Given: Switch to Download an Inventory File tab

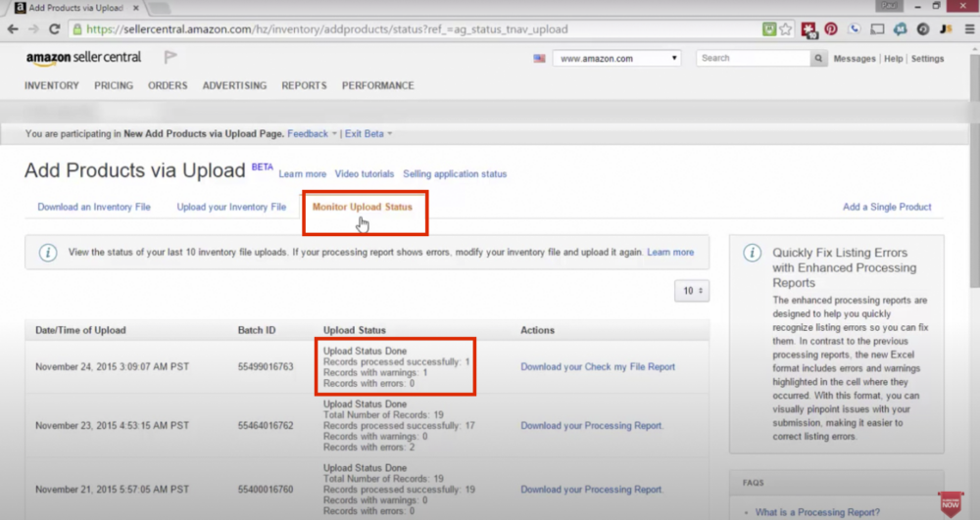Looking at the screenshot, I should (94, 207).
